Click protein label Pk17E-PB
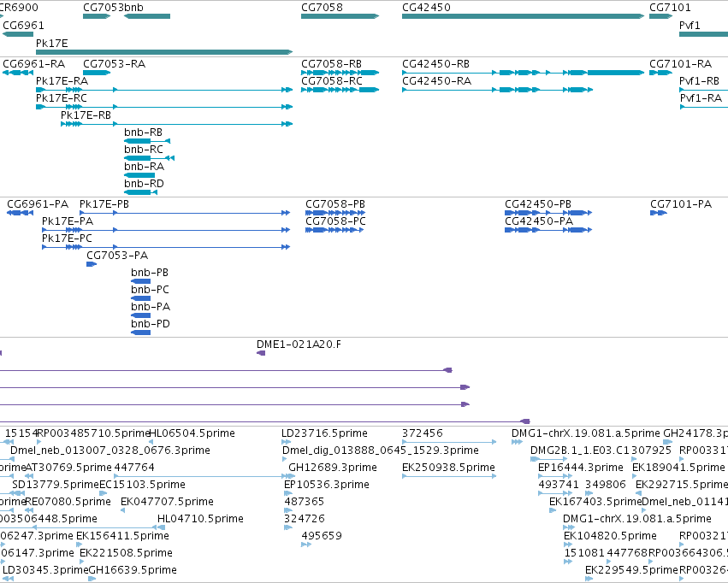The height and width of the screenshot is (583, 728). pos(104,204)
